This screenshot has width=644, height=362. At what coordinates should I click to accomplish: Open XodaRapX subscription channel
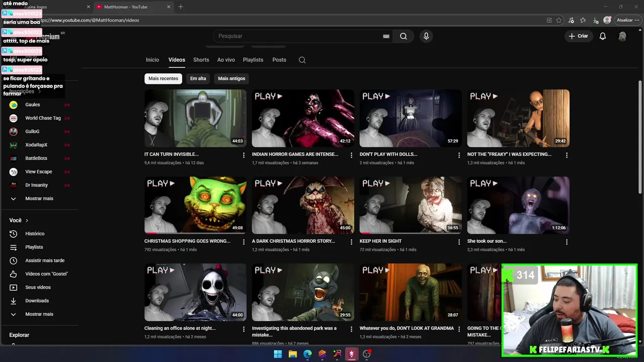[x=39, y=145]
